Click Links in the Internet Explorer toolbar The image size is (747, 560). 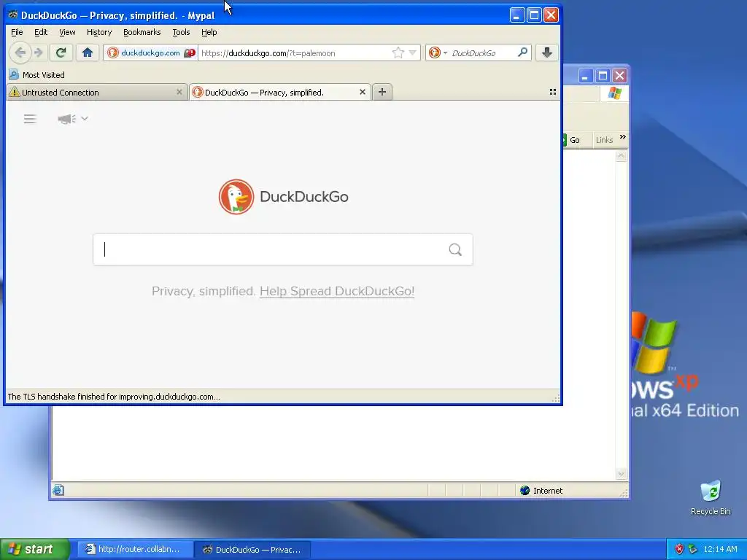click(604, 140)
